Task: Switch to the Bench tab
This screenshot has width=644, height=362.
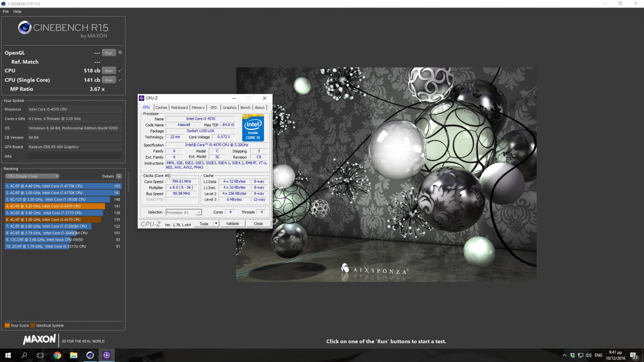Action: tap(245, 107)
